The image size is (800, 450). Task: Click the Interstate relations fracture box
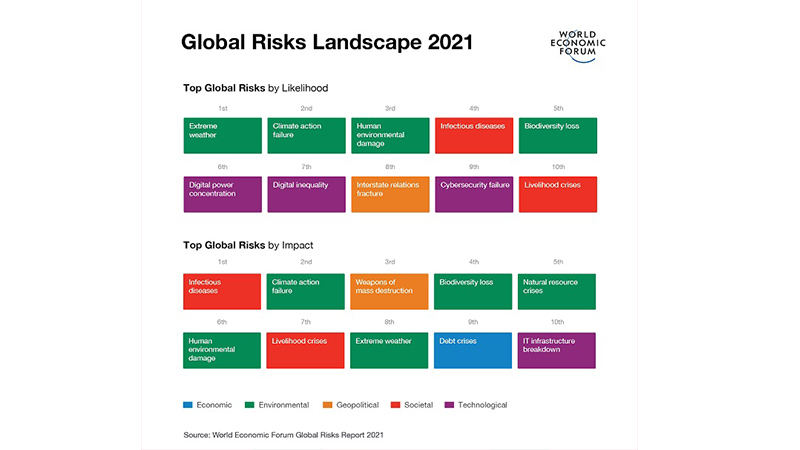tap(390, 194)
